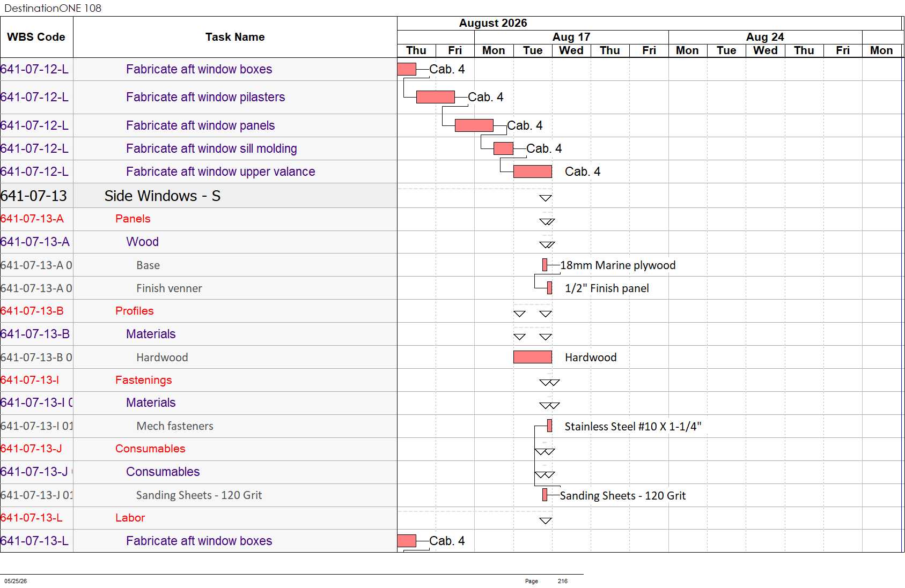This screenshot has height=588, width=905.
Task: Select the Mech fasteners task name
Action: [175, 426]
